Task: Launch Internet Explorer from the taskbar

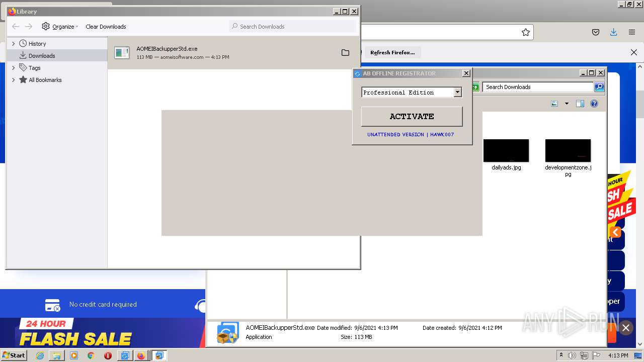Action: coord(40,355)
